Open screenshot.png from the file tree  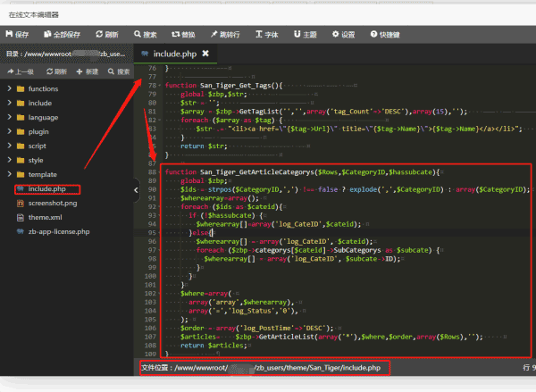52,203
